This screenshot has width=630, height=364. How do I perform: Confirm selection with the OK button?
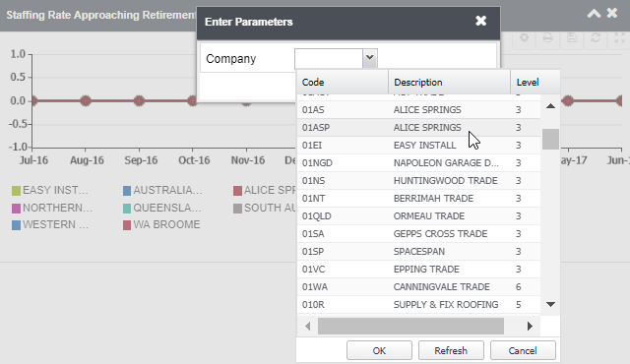[x=379, y=350]
